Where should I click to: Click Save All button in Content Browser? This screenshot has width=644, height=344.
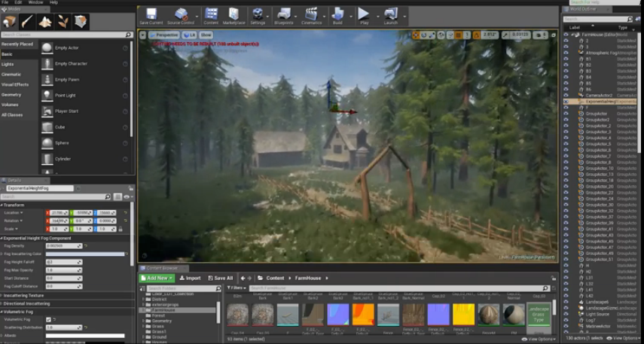pos(220,278)
